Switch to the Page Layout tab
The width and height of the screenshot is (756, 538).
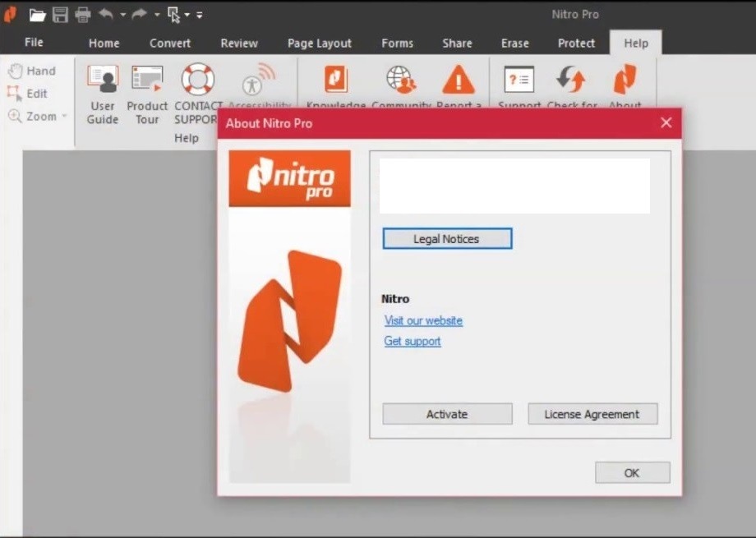[320, 43]
